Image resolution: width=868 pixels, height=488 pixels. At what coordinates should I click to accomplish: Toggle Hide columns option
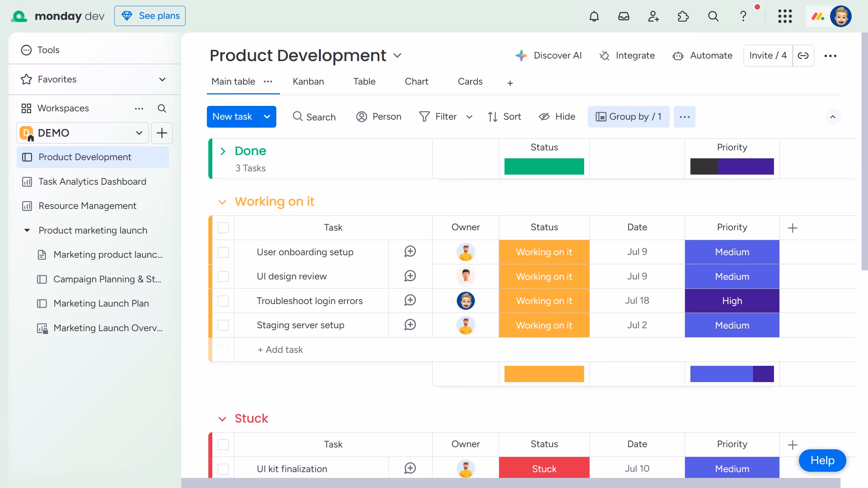[x=557, y=117]
